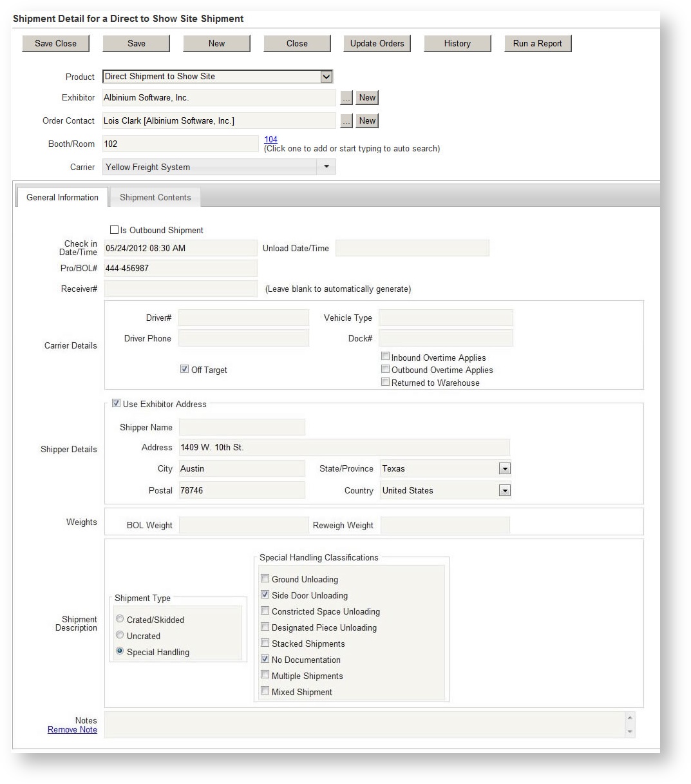
Task: Click the Notes scrollbar up arrow
Action: 629,716
